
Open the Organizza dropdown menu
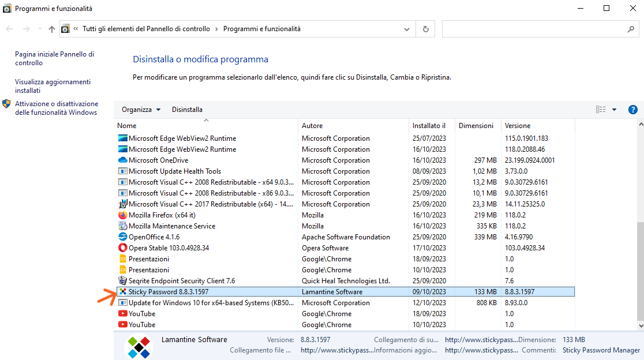click(x=141, y=110)
